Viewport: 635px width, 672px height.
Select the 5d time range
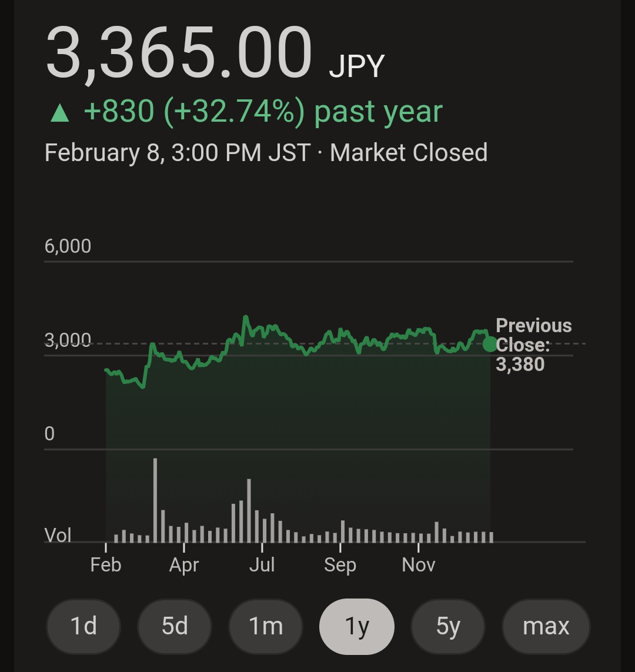(x=175, y=626)
